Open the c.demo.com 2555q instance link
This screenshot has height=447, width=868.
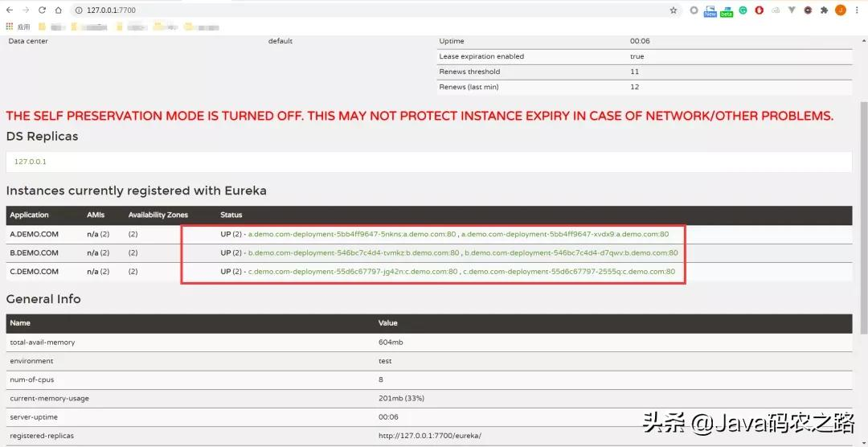[569, 272]
